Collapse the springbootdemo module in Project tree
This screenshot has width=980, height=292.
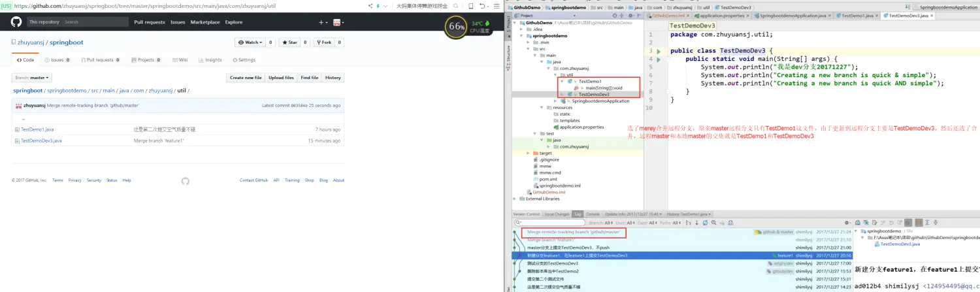click(522, 35)
